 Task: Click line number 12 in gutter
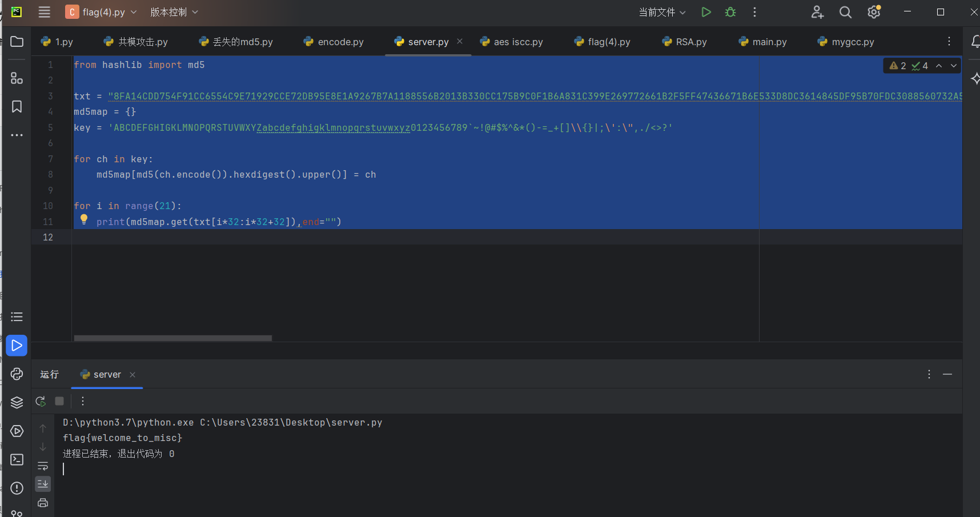pos(48,237)
